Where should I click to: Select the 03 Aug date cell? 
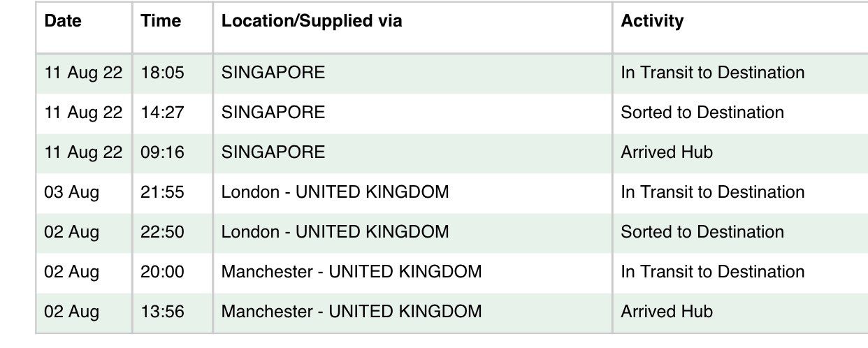[x=73, y=192]
